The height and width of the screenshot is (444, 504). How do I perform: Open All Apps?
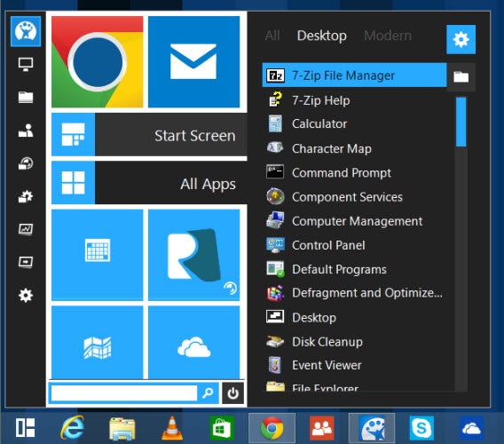pos(149,183)
